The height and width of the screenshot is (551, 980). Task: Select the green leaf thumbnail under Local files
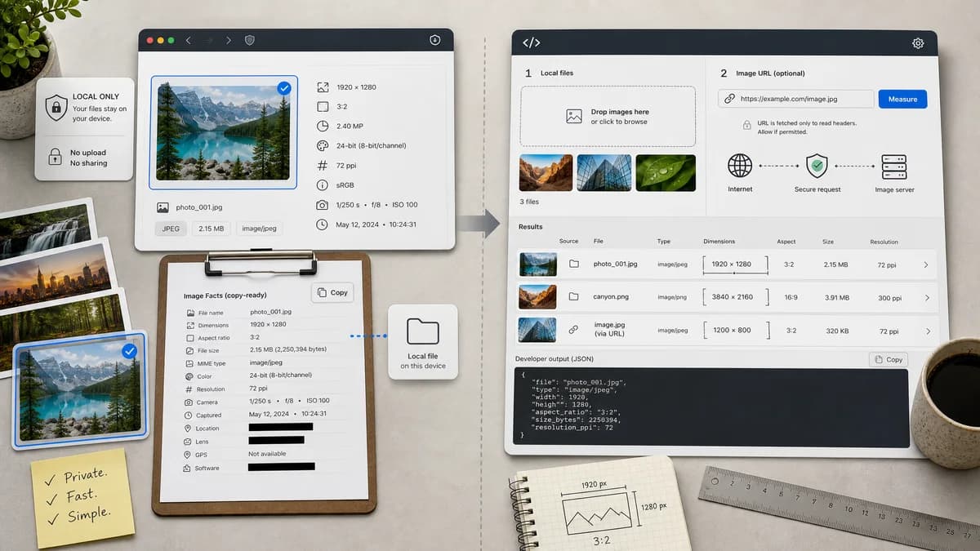coord(666,173)
